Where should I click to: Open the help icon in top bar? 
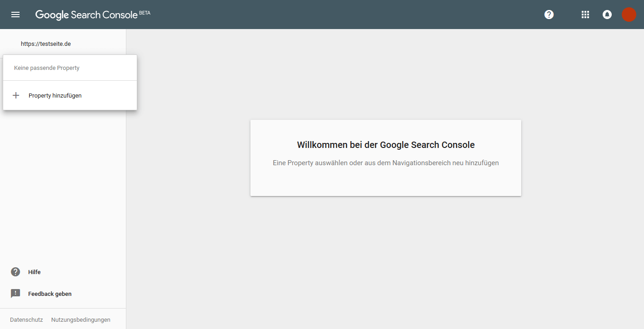tap(549, 15)
